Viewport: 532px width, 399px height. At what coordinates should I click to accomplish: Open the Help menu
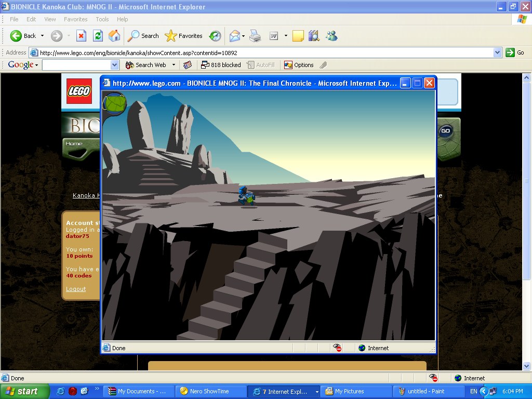pyautogui.click(x=123, y=19)
